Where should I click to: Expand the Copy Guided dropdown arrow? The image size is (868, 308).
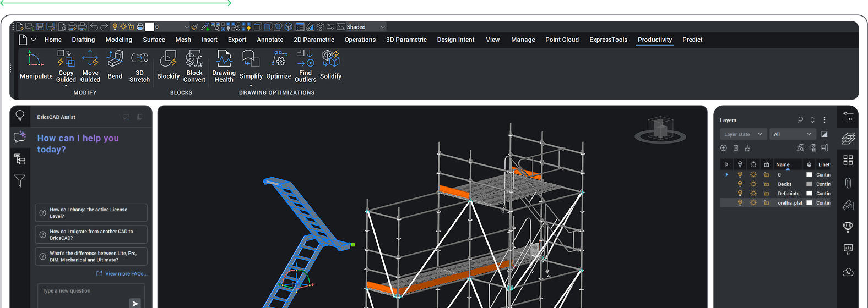coord(66,85)
